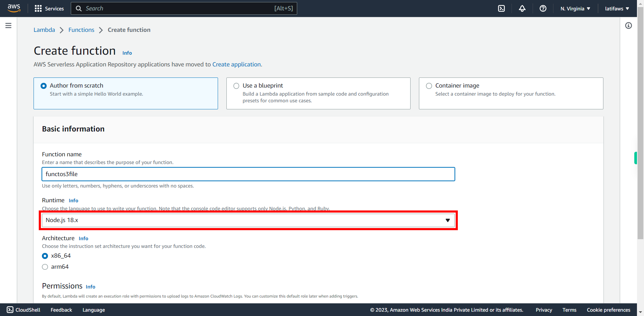644x316 pixels.
Task: Open Info link beside Architecture
Action: coord(84,239)
